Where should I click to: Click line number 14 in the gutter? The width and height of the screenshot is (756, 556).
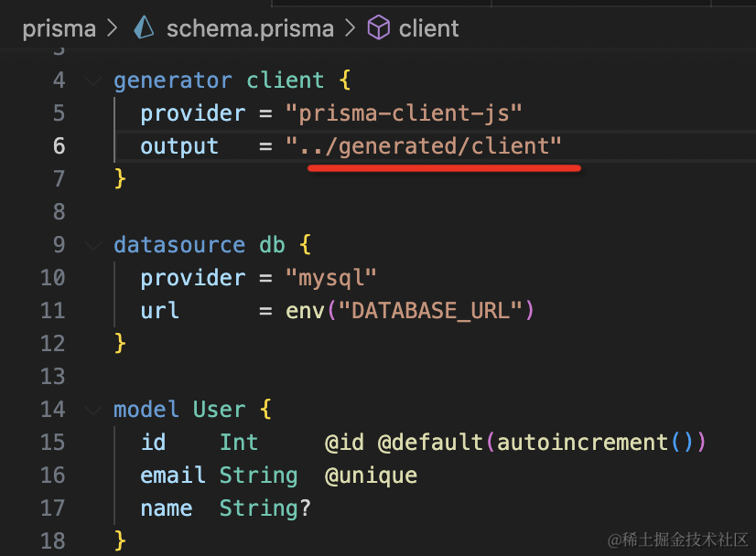52,410
